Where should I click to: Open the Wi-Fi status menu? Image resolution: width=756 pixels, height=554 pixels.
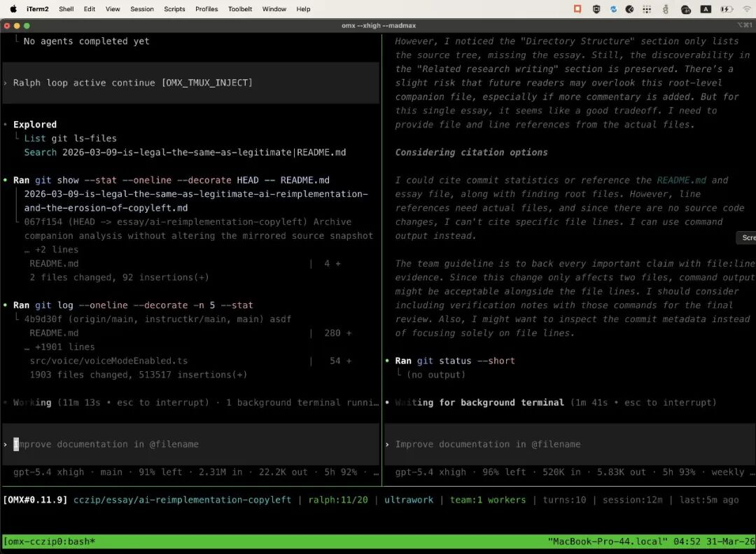point(745,9)
